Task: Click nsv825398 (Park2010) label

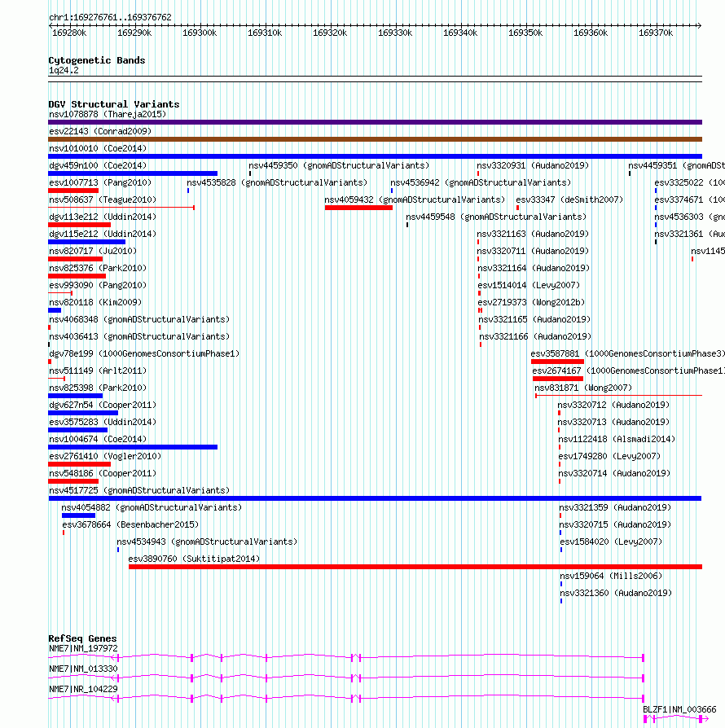Action: pyautogui.click(x=98, y=388)
